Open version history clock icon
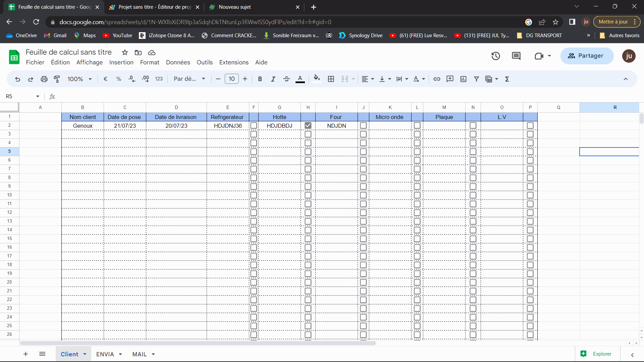This screenshot has height=362, width=644. (495, 56)
